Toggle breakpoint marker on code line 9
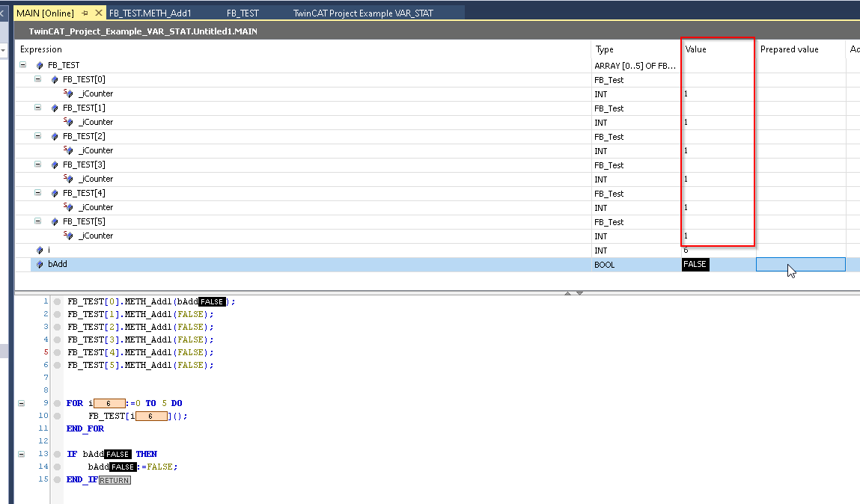Viewport: 860px width, 504px height. pyautogui.click(x=57, y=403)
